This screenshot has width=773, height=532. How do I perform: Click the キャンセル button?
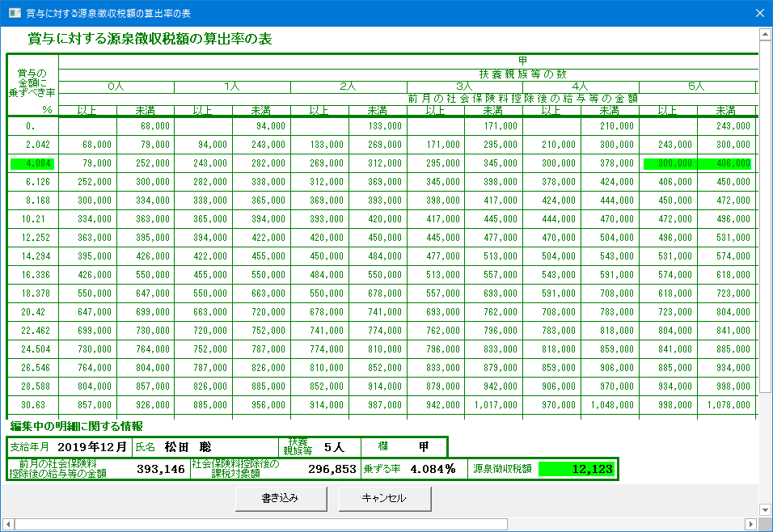point(385,499)
